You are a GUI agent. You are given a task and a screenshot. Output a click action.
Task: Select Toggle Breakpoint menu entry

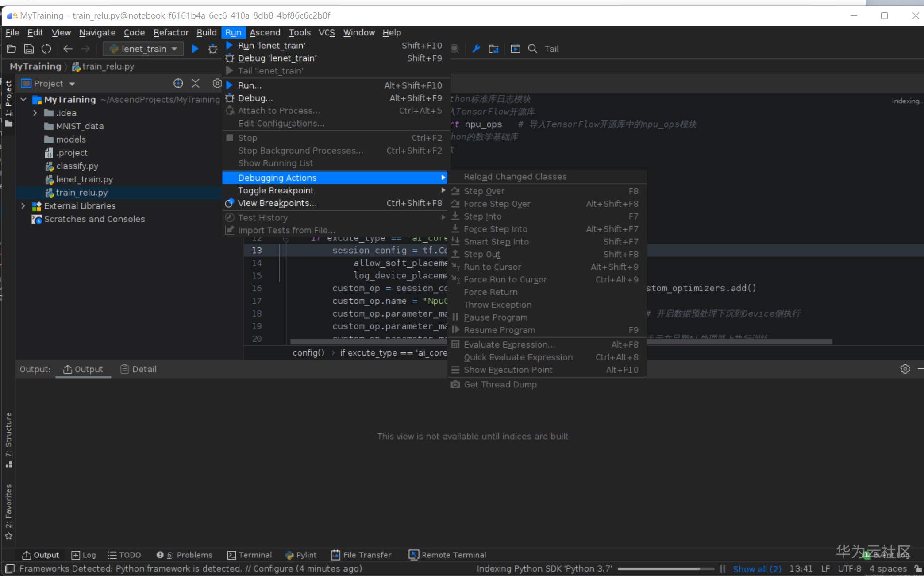click(275, 190)
